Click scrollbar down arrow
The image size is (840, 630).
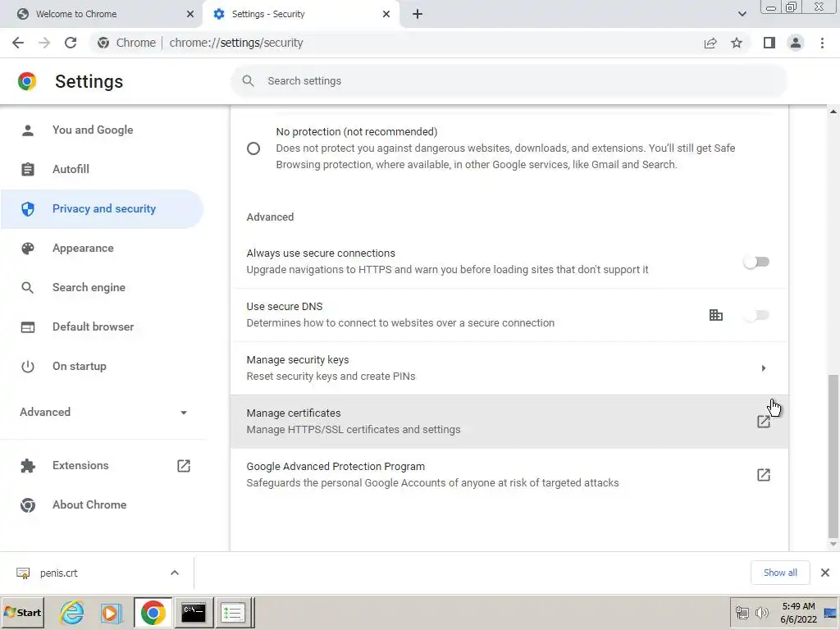(833, 545)
